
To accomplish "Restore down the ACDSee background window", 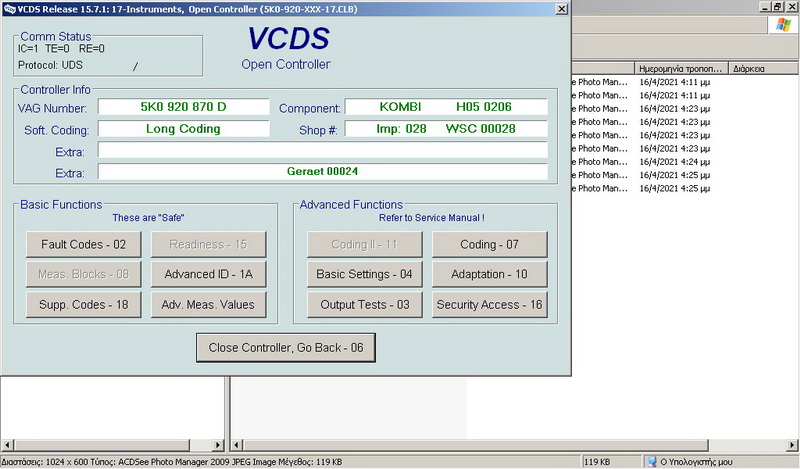I will pos(777,7).
